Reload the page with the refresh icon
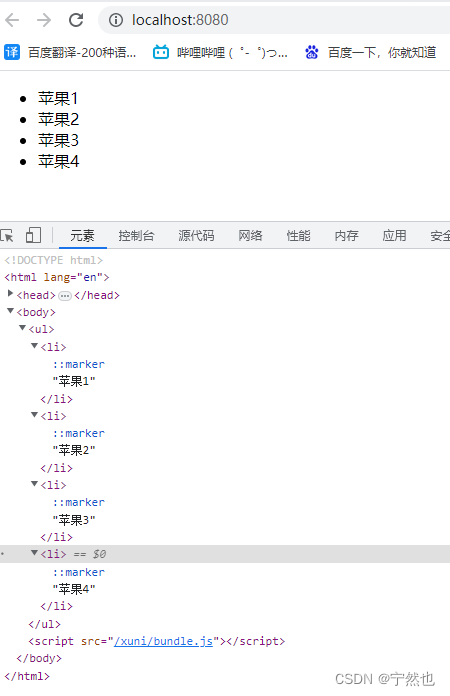Image resolution: width=450 pixels, height=696 pixels. [76, 20]
